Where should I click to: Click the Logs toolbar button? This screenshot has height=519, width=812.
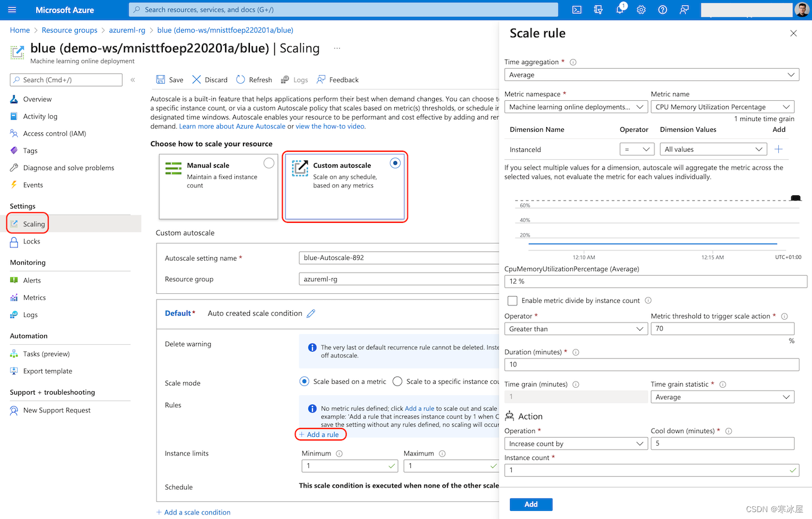pyautogui.click(x=295, y=80)
